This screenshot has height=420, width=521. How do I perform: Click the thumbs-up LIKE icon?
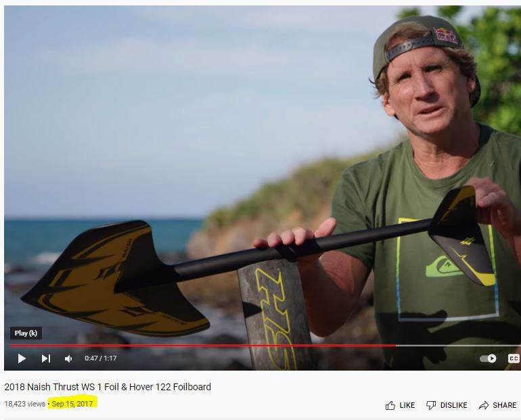390,405
